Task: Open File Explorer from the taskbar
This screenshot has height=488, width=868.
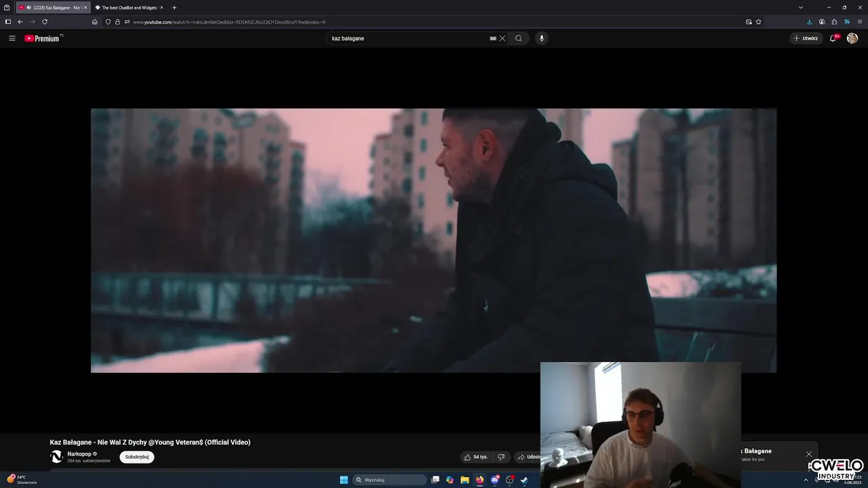Action: [x=465, y=480]
